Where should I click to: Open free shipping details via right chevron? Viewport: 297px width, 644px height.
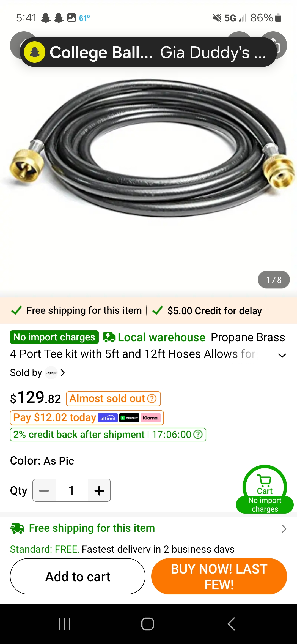(284, 528)
